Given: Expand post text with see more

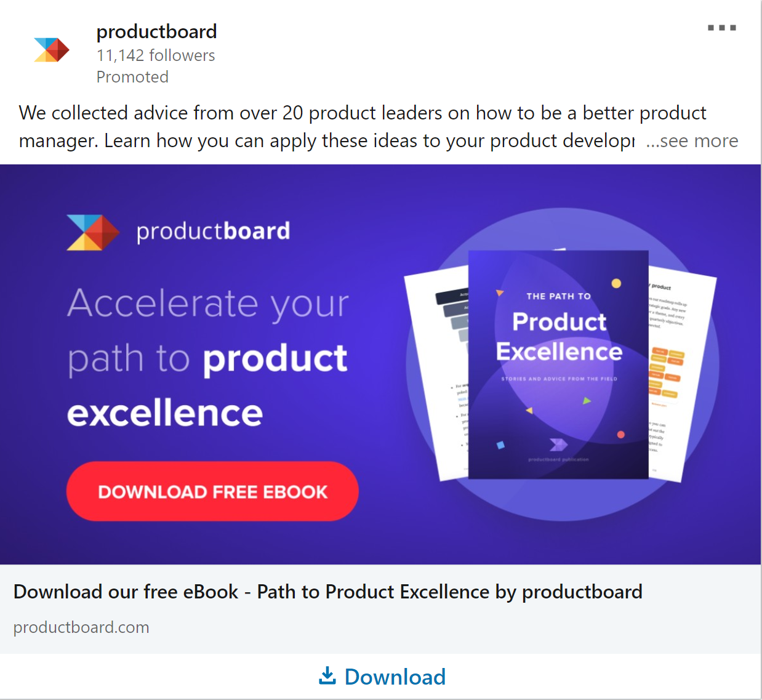Looking at the screenshot, I should [692, 141].
